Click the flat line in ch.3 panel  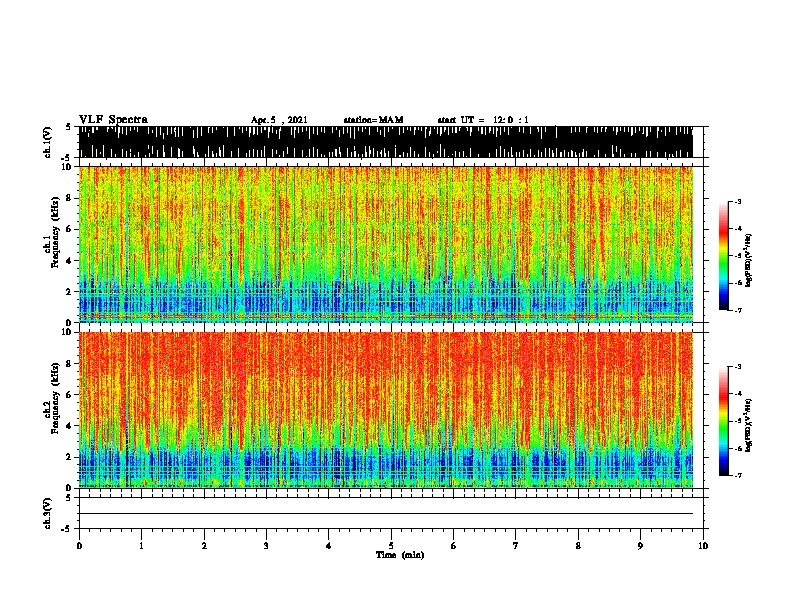386,514
